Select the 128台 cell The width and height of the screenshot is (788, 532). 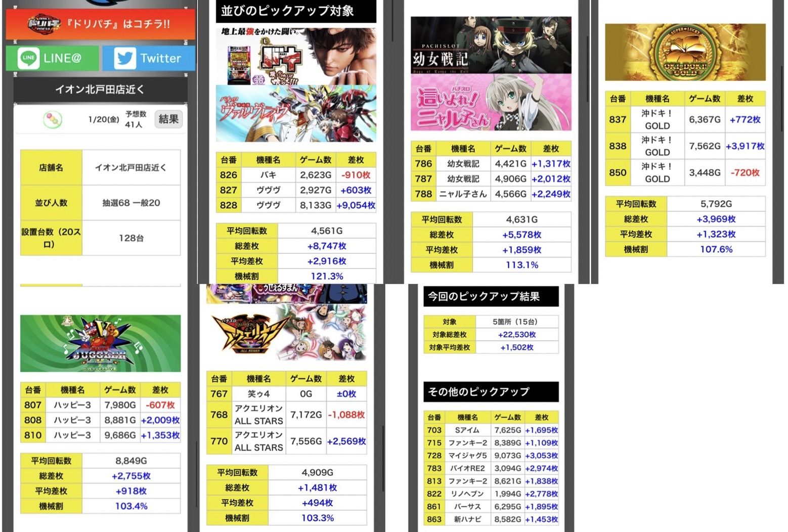[x=131, y=238]
